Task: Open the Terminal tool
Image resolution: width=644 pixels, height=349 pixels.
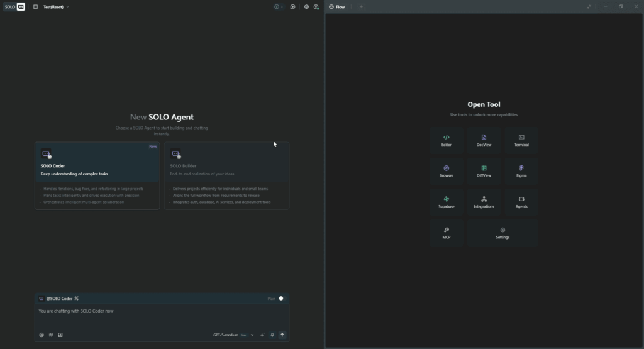Action: click(521, 140)
